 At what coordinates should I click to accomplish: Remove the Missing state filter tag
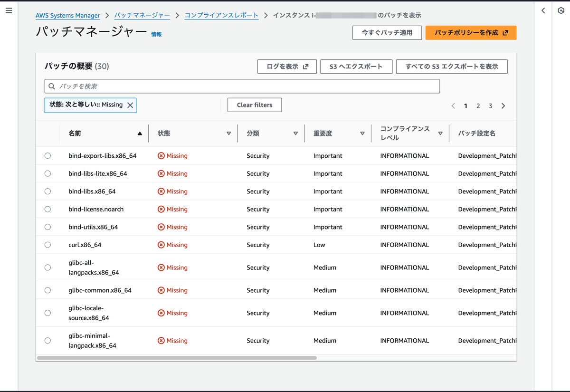130,105
